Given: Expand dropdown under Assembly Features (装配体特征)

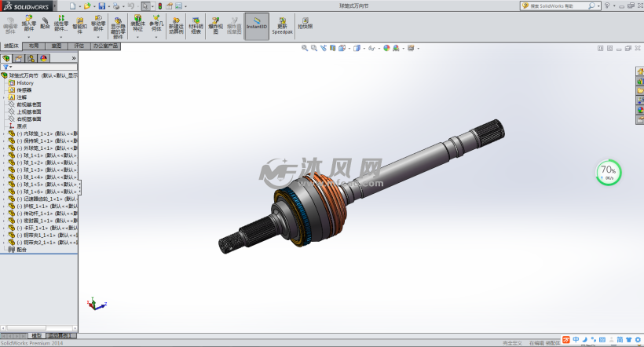Looking at the screenshot, I should coord(137,37).
